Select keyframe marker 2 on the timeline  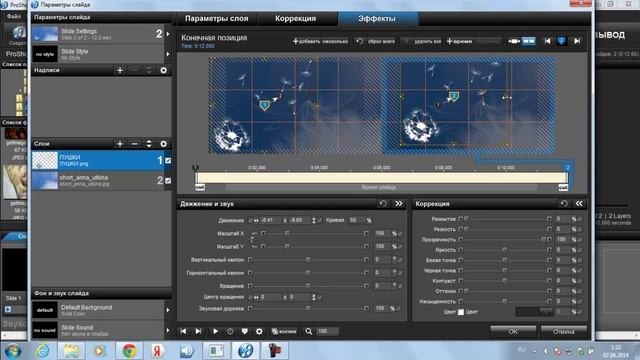pos(567,168)
